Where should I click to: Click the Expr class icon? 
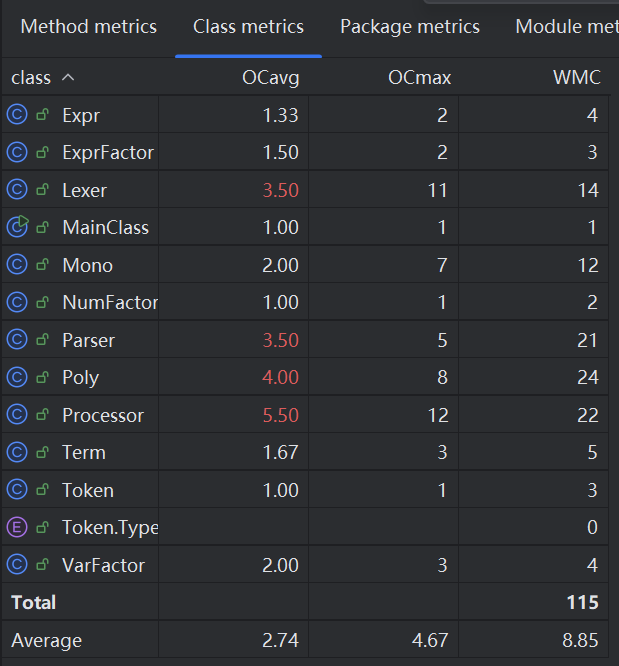(x=16, y=115)
